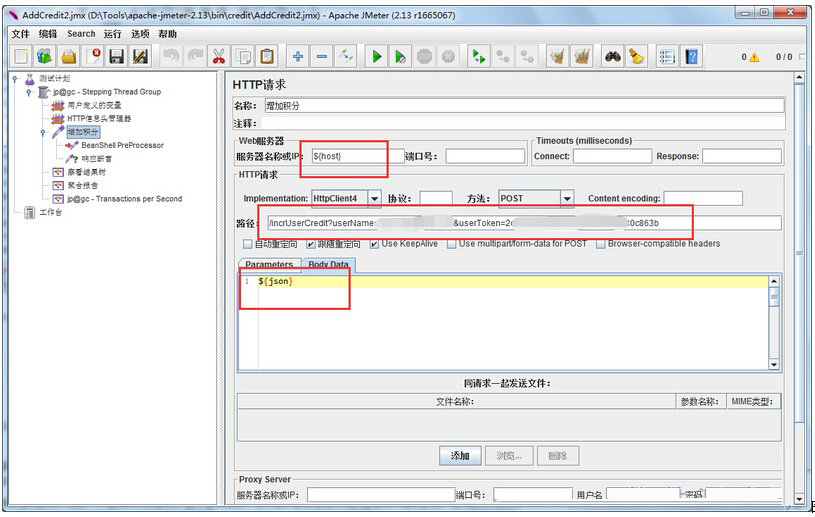Click the Remote Stop All icon

coord(503,56)
